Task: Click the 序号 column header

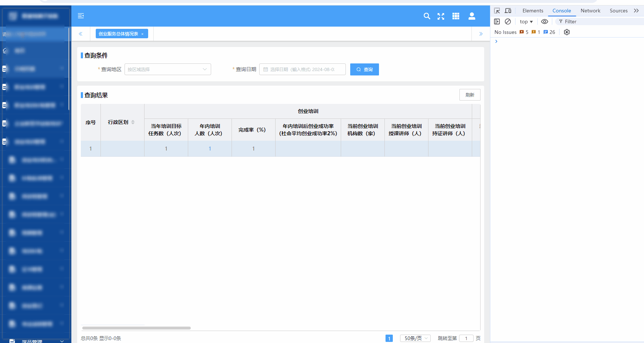Action: pyautogui.click(x=91, y=122)
